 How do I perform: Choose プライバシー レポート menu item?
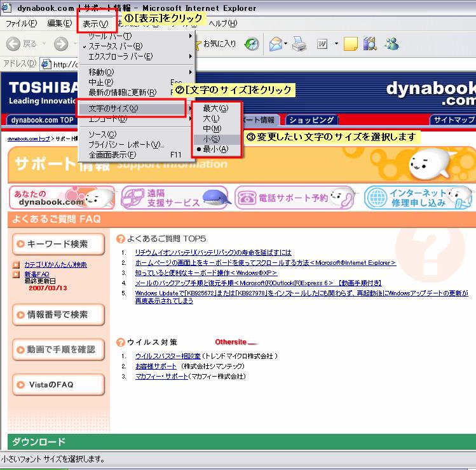(x=136, y=145)
